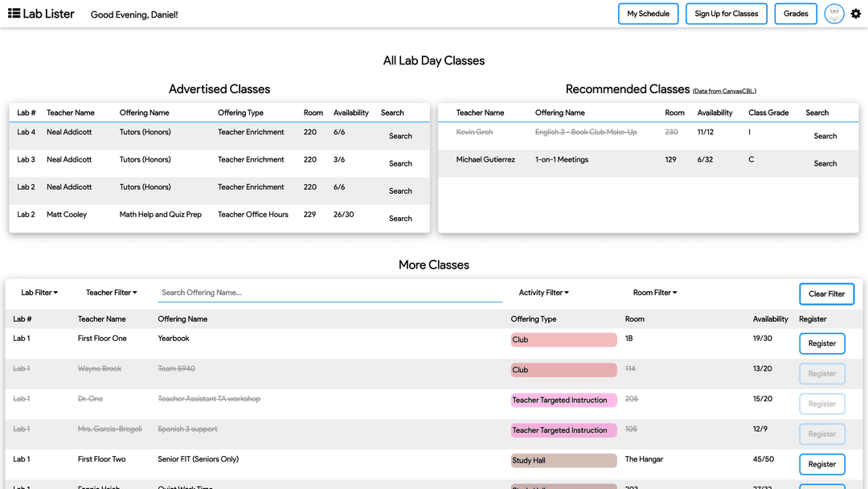This screenshot has height=489, width=868.
Task: Search the Lab 4 Tutors (Honors) class
Action: [x=400, y=136]
